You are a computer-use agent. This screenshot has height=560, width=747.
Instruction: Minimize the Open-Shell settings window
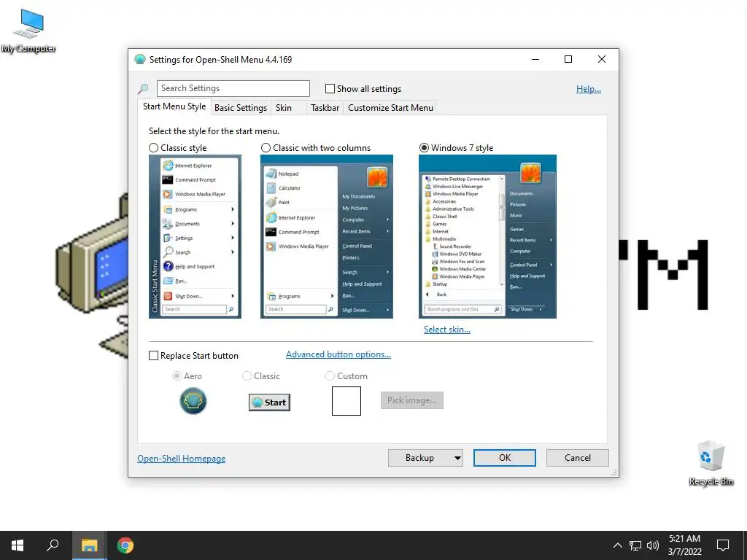pyautogui.click(x=535, y=60)
